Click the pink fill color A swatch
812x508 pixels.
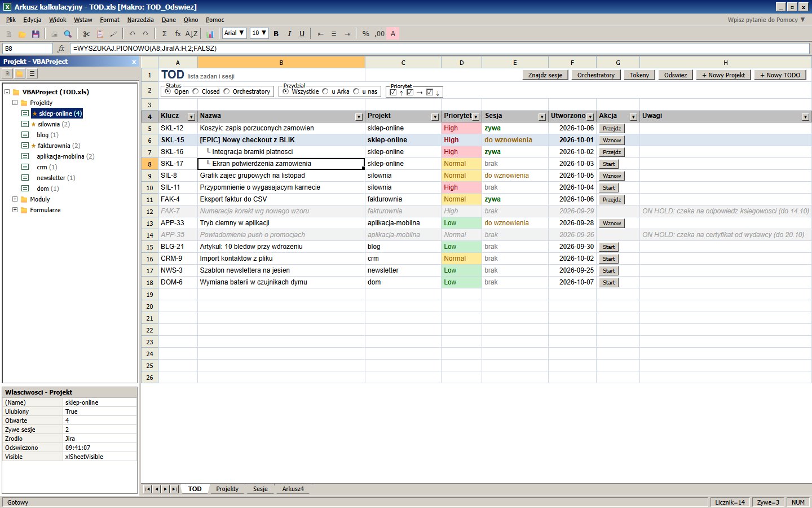pyautogui.click(x=393, y=34)
